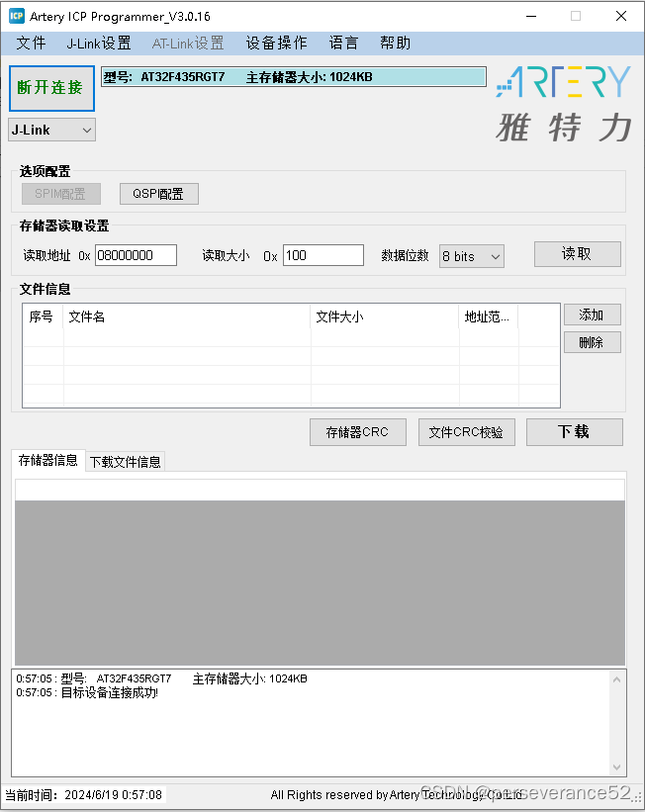Click the QSPI配置 button

coord(158,194)
